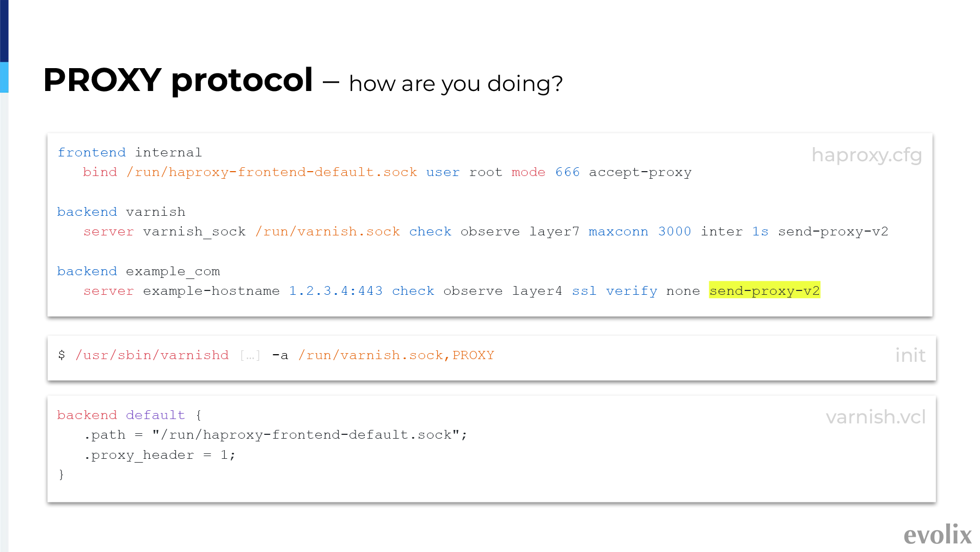
Task: Click the 'haproxy.cfg' file label
Action: coord(867,155)
